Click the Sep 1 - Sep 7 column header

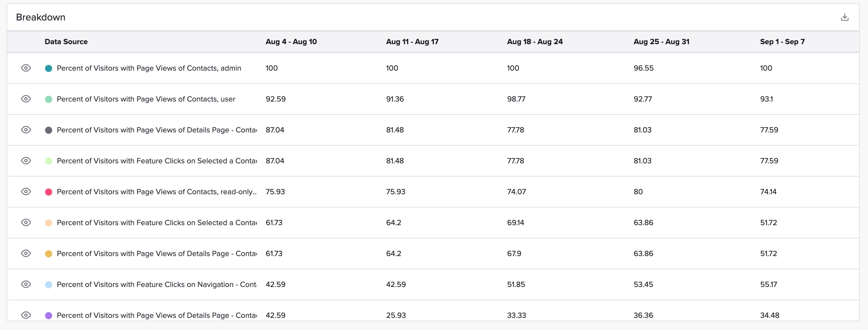[x=782, y=42]
